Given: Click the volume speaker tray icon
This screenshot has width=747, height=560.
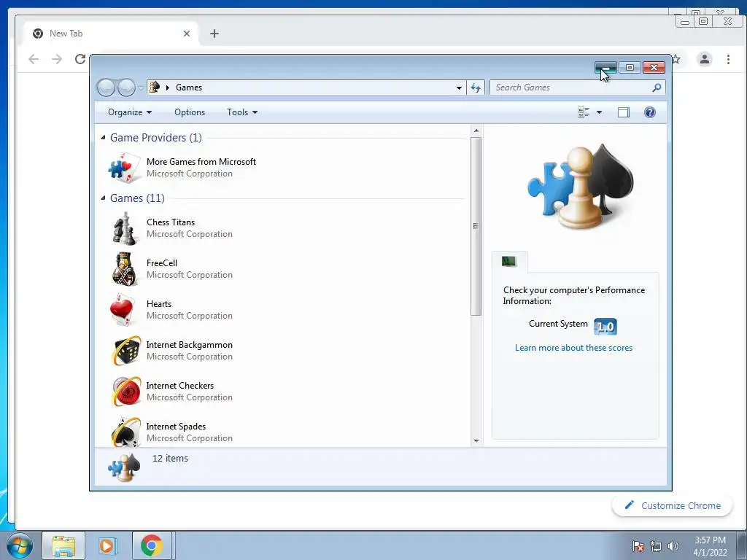Looking at the screenshot, I should (673, 546).
